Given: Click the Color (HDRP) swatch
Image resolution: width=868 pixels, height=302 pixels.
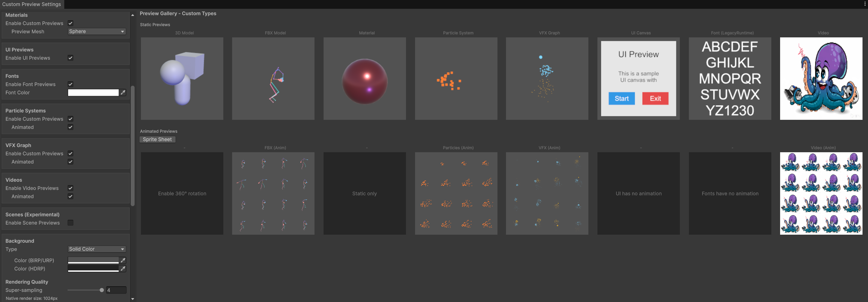Looking at the screenshot, I should pos(93,269).
